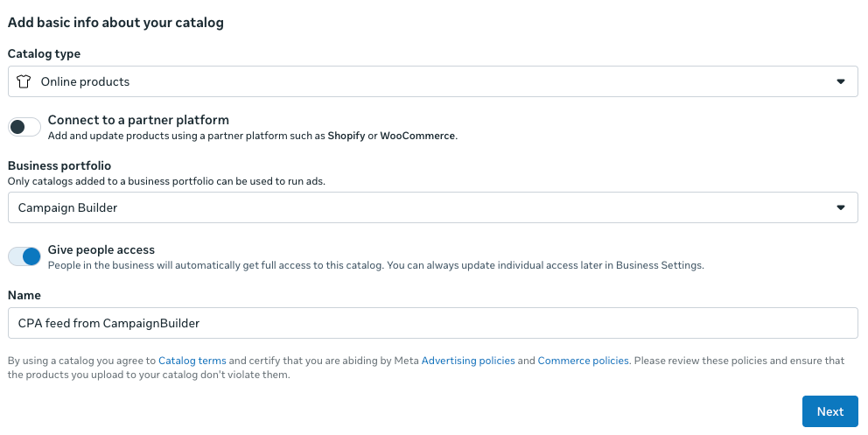Click the Catalog type field label
This screenshot has height=435, width=868.
[x=44, y=53]
